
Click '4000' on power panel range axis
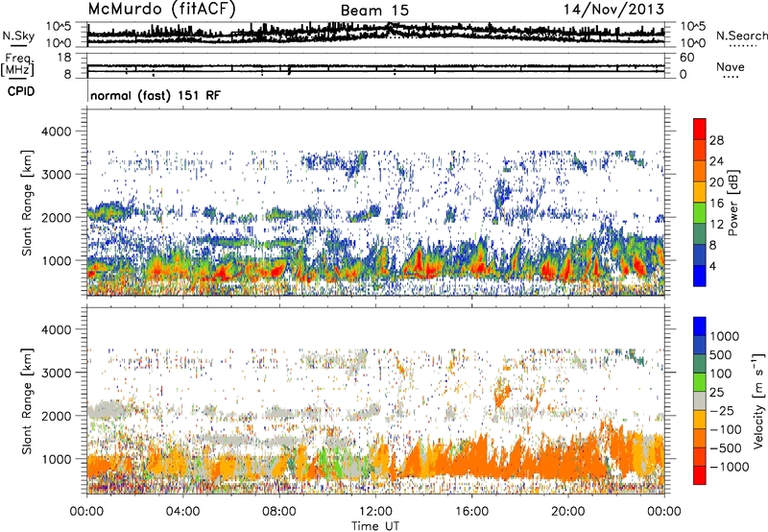[x=57, y=132]
